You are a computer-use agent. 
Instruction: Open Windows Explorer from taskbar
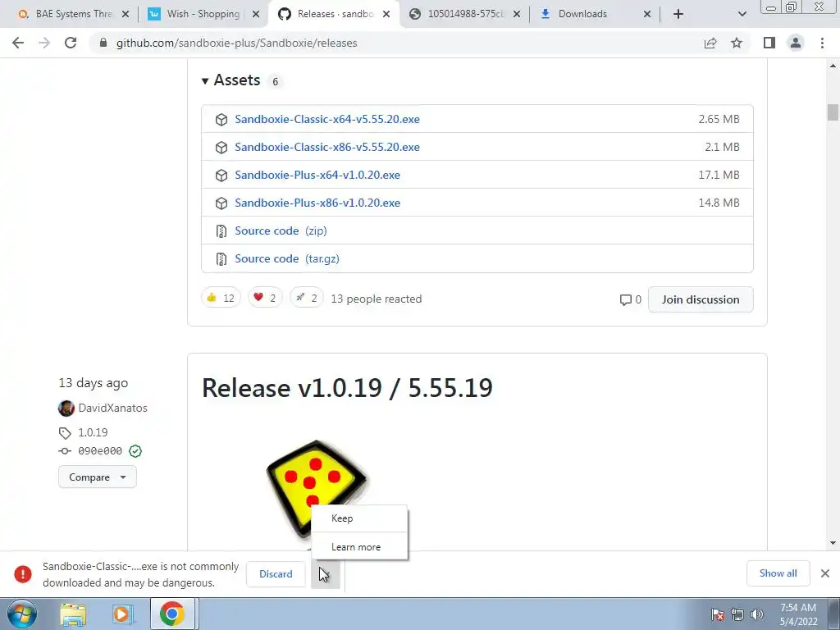73,614
